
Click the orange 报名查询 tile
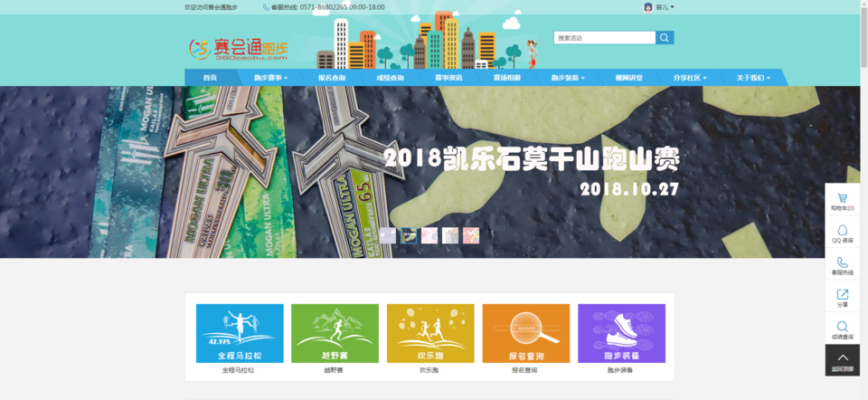(525, 333)
